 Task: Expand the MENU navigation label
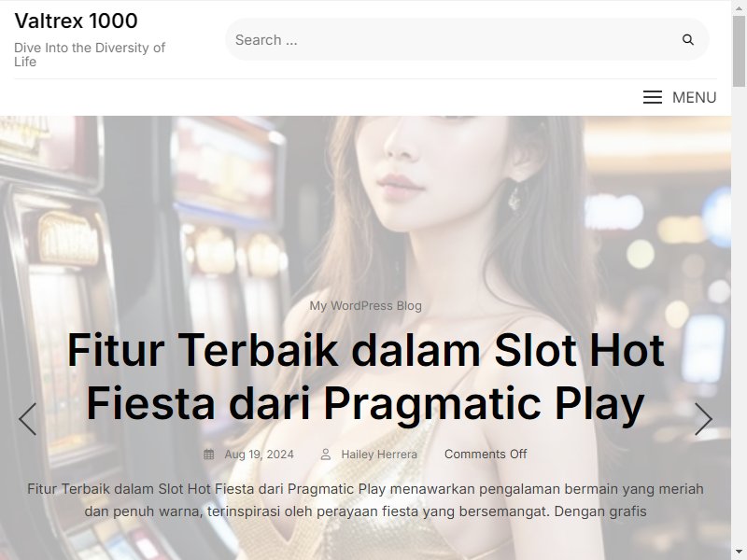tap(694, 97)
